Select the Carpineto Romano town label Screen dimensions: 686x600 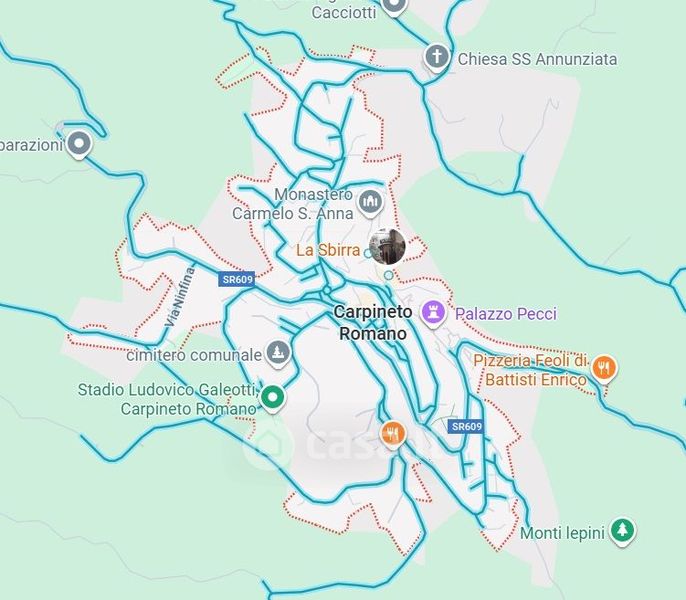pyautogui.click(x=373, y=323)
